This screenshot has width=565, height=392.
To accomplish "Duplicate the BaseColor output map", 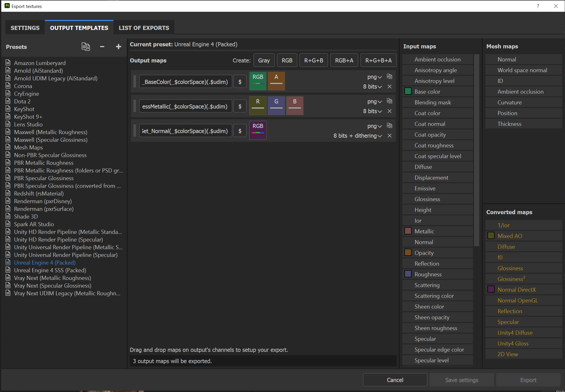I will point(389,77).
